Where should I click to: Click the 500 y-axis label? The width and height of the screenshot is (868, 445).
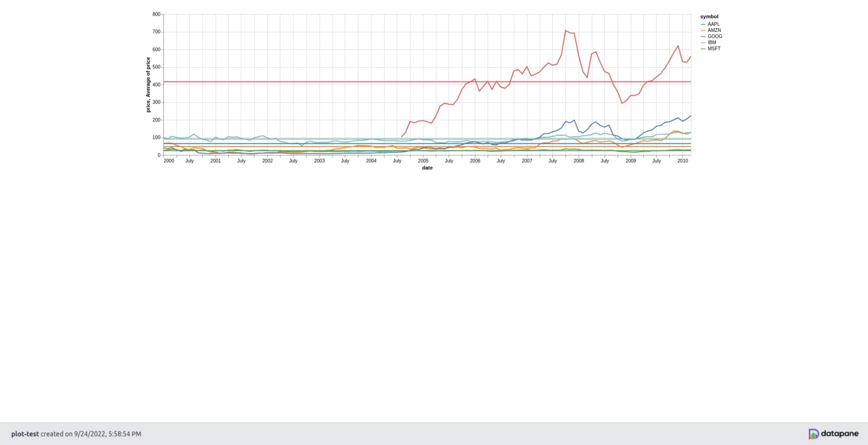click(156, 67)
